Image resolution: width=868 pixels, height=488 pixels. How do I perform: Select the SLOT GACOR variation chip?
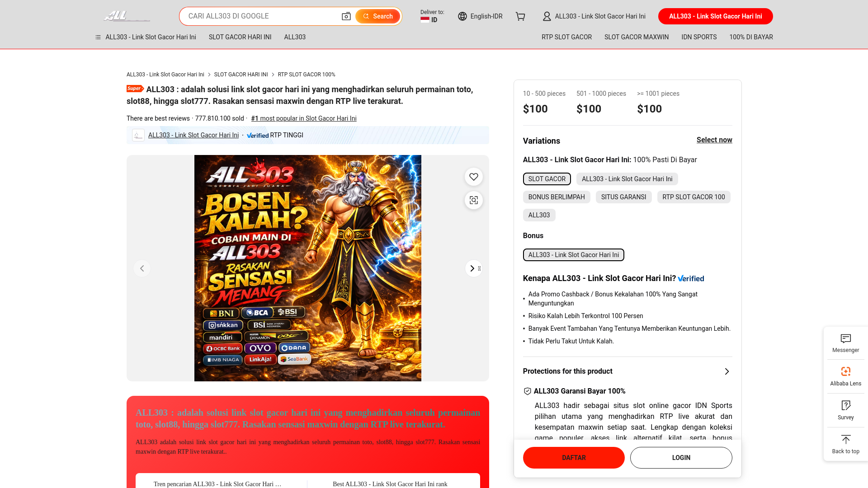pos(547,179)
